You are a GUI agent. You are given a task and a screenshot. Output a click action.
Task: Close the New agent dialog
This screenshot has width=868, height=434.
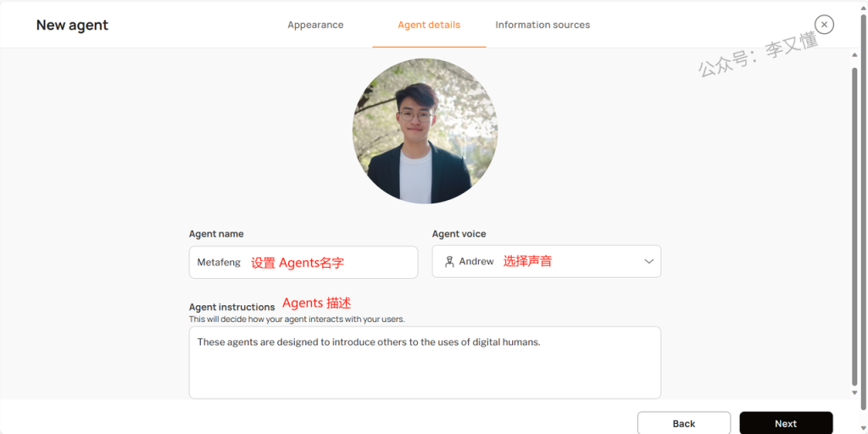pyautogui.click(x=823, y=25)
